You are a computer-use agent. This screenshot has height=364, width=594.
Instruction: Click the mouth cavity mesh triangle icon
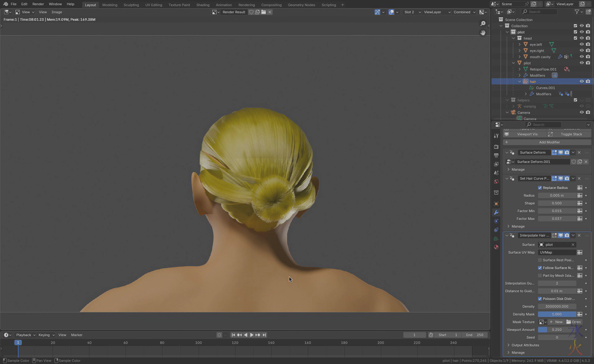(526, 57)
